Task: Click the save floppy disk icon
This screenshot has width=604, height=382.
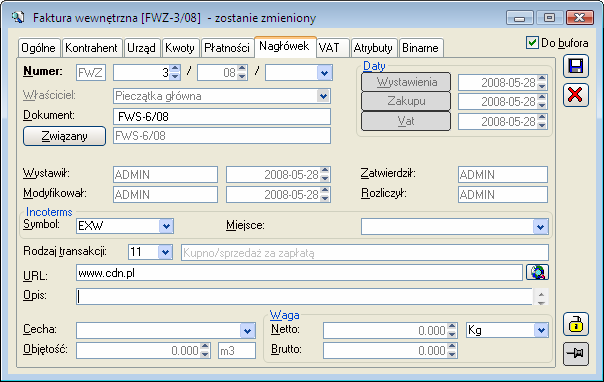Action: (575, 66)
